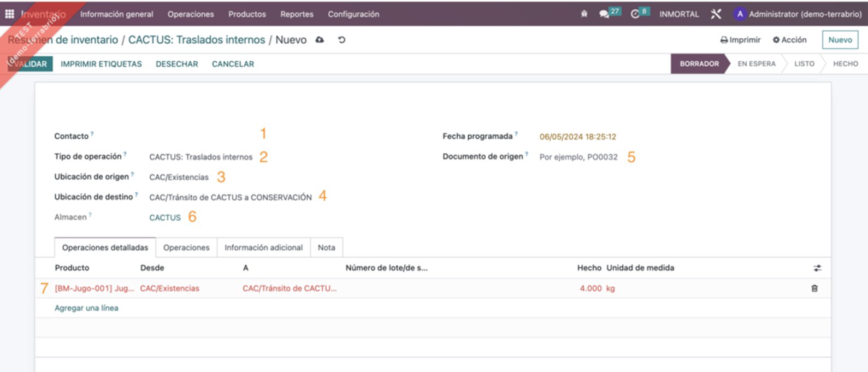Screen dimensions: 868x372
Task: Click the CAC/Existencias Desde cell
Action: tap(170, 288)
